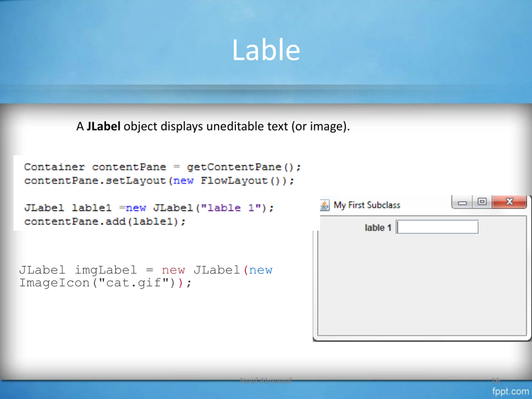Open the fppt.com watermark link
The image size is (532, 399).
pyautogui.click(x=510, y=391)
